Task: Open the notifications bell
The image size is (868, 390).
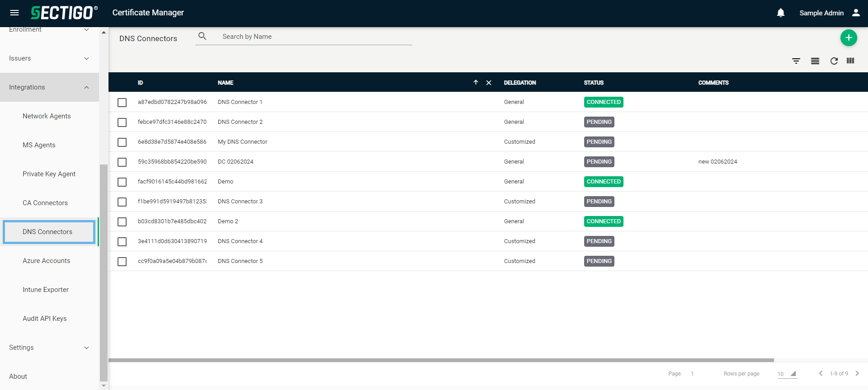Action: (781, 13)
